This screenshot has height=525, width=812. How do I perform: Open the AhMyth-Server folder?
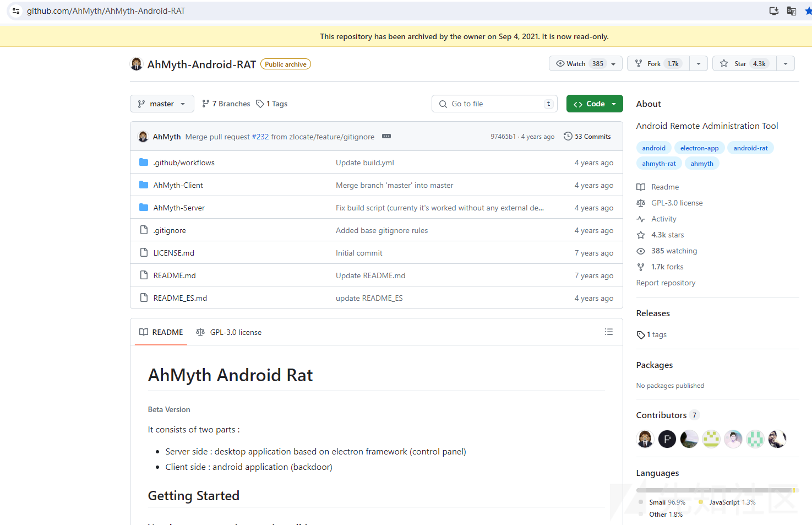(179, 208)
